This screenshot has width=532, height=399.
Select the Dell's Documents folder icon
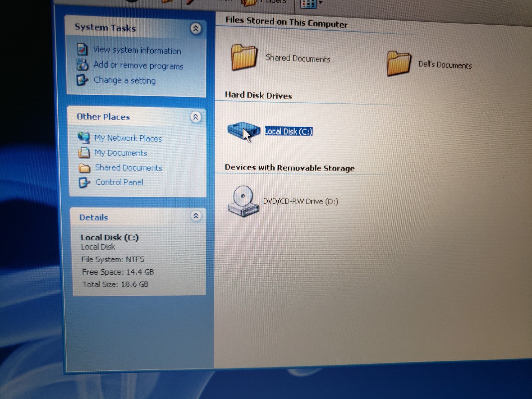click(x=398, y=63)
